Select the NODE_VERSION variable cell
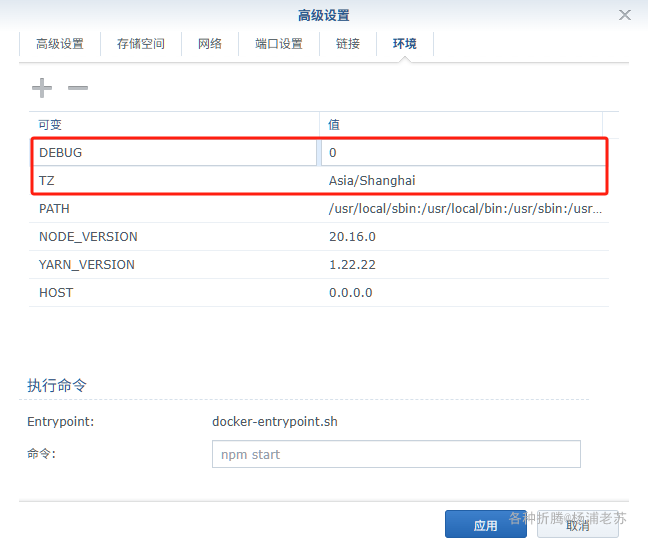The height and width of the screenshot is (545, 648). click(x=174, y=237)
